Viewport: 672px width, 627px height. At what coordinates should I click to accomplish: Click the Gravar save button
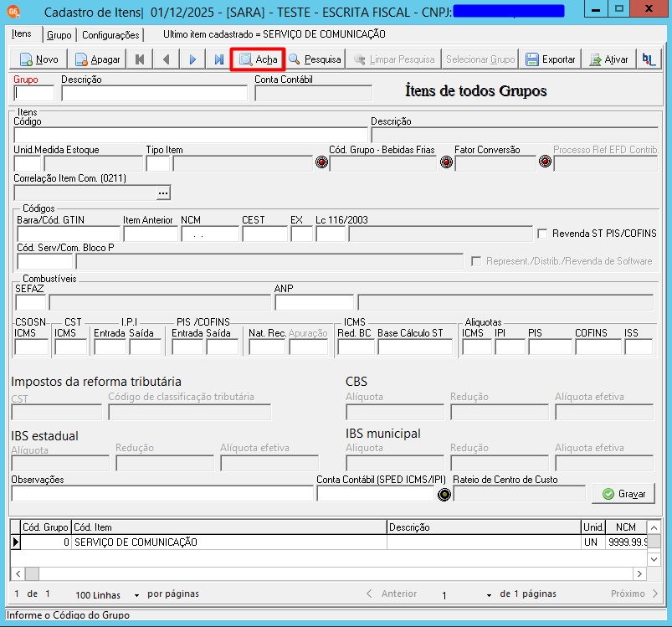point(623,494)
